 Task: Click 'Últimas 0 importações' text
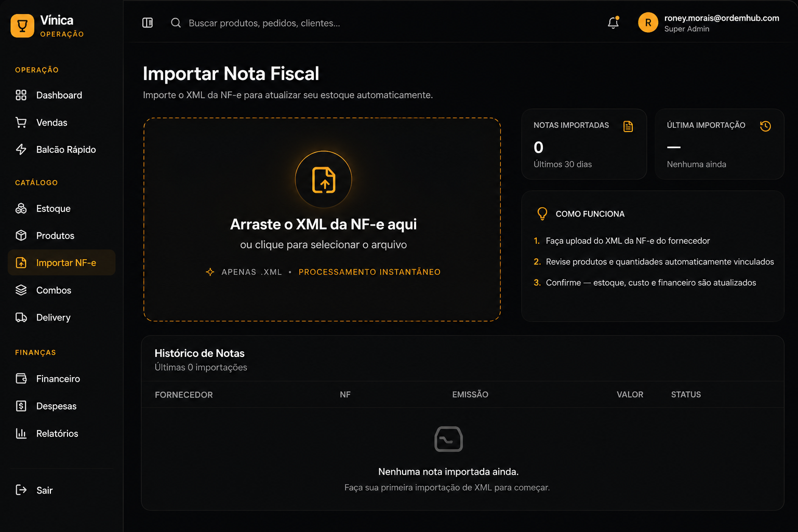[201, 367]
